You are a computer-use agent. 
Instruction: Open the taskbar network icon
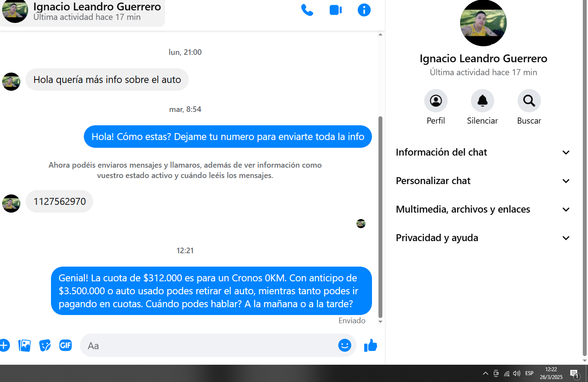click(506, 373)
